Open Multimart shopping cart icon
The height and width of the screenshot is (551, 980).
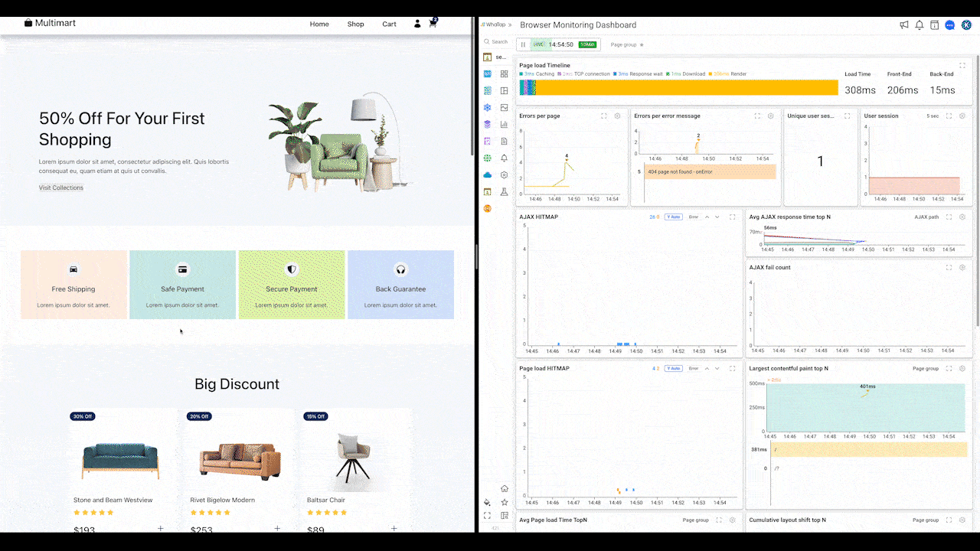(433, 24)
